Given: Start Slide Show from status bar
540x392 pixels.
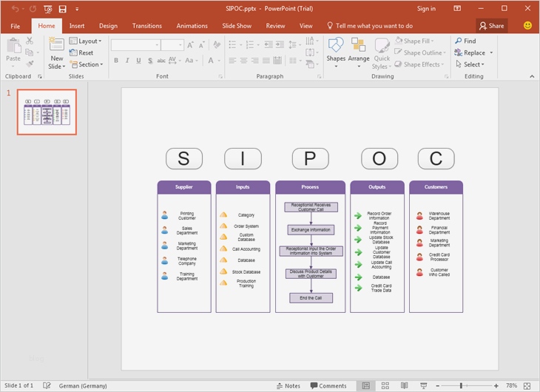Looking at the screenshot, I should coord(422,386).
